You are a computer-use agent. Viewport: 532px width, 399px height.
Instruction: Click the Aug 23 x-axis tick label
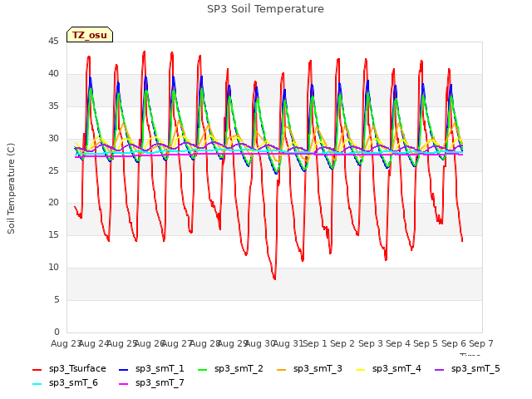[x=66, y=343]
